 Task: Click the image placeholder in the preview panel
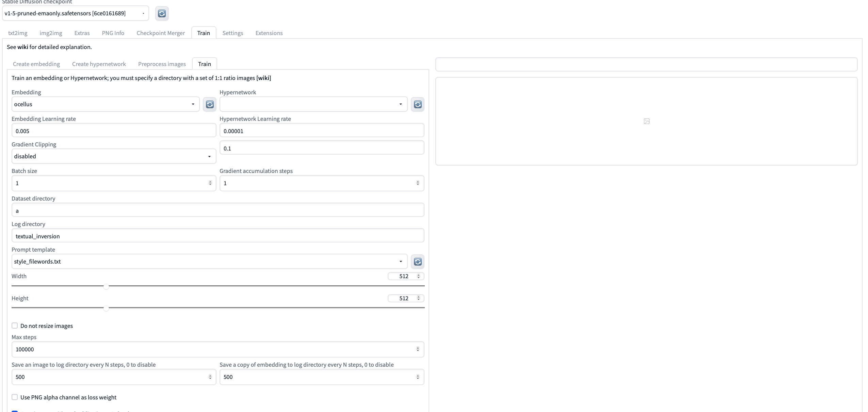coord(646,121)
